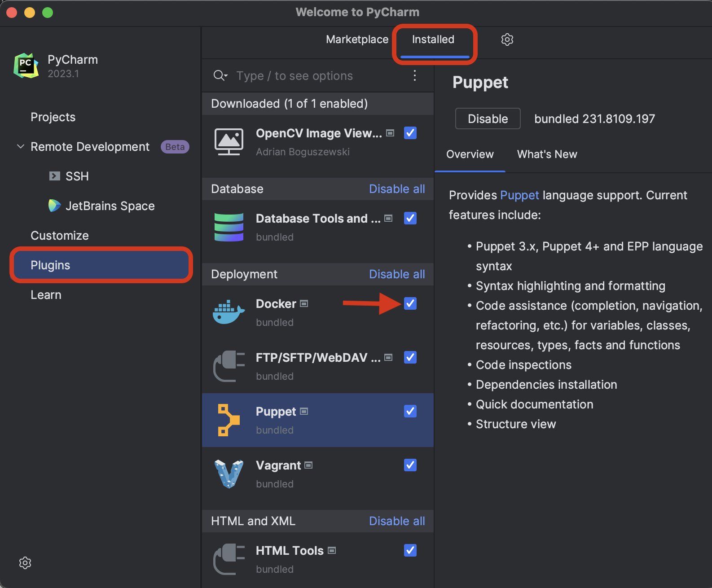Screen dimensions: 712x588
Task: Toggle the OpenCV Image Viewer checkbox
Action: click(x=410, y=133)
